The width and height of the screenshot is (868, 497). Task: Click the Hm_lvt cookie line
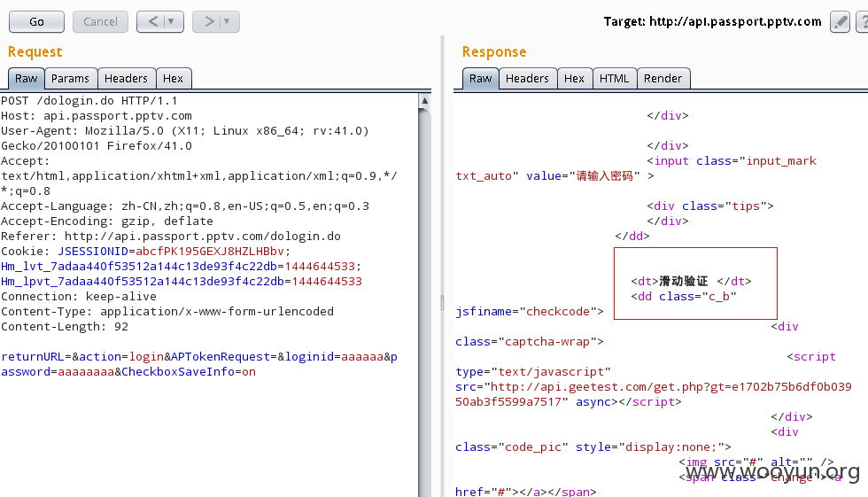pyautogui.click(x=181, y=266)
